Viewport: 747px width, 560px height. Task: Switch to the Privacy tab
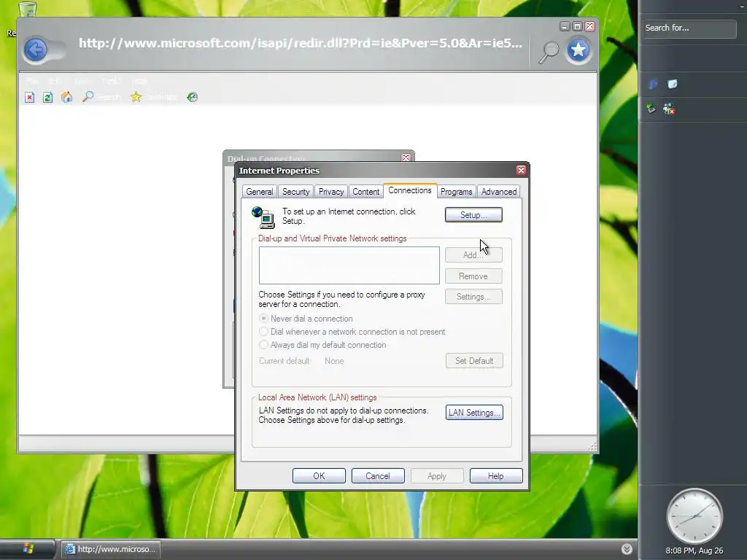(x=331, y=192)
